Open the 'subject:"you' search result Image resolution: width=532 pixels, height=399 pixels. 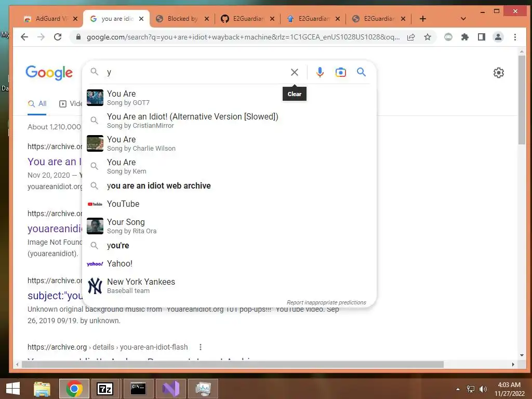point(55,296)
